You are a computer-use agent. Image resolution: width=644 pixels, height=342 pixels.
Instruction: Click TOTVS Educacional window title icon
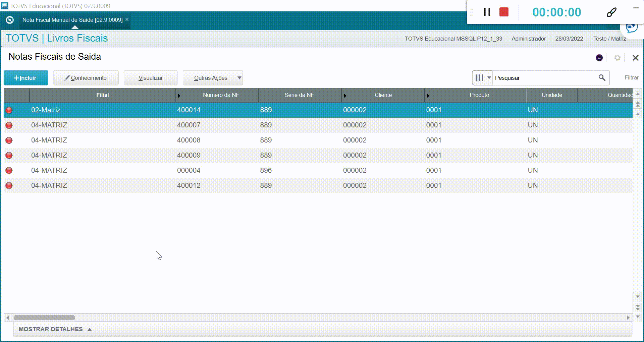point(5,6)
